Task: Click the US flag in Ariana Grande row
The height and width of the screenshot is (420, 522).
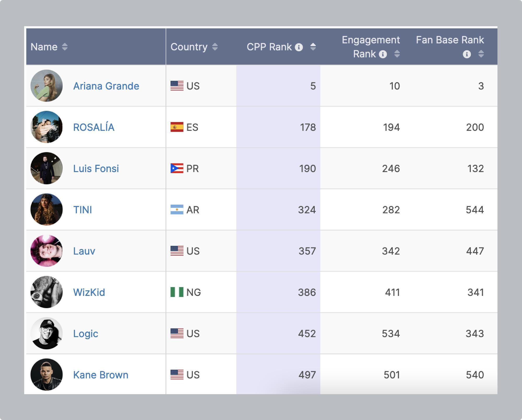Action: (x=177, y=86)
